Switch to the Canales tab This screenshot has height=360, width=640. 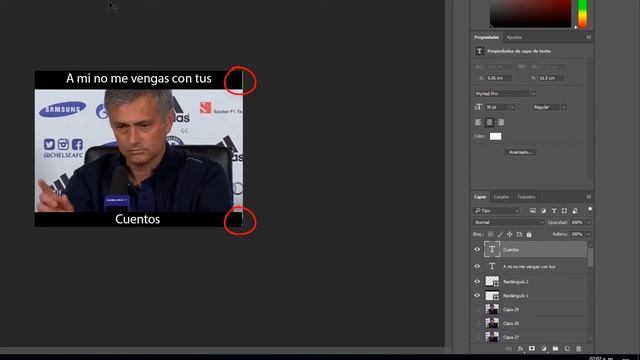click(501, 197)
